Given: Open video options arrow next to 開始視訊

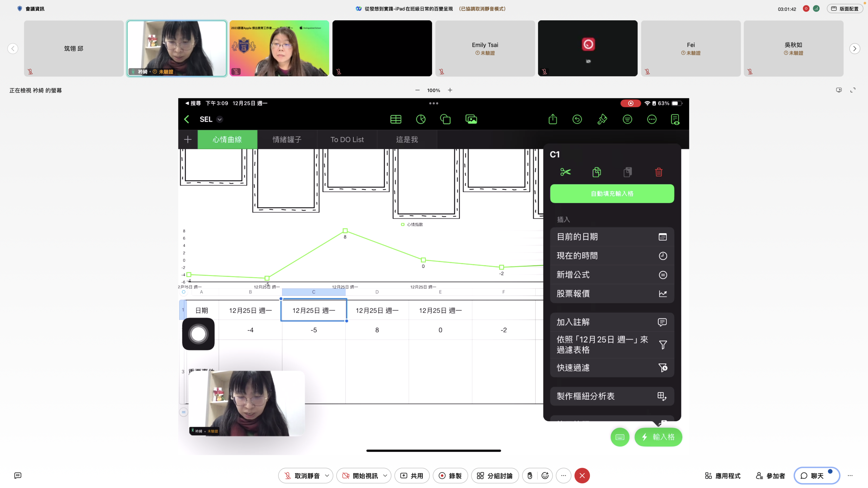Looking at the screenshot, I should (x=385, y=476).
